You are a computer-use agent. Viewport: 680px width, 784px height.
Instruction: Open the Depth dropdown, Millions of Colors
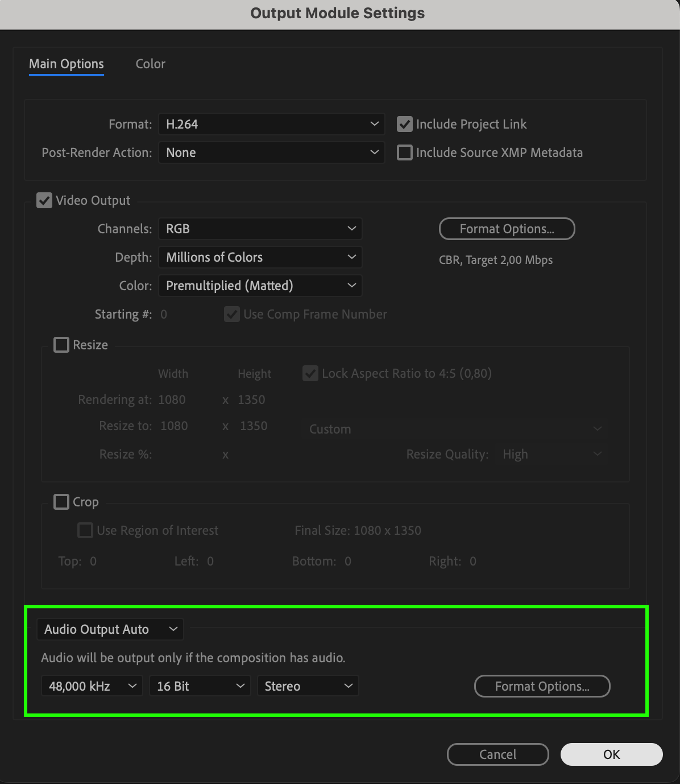point(260,257)
